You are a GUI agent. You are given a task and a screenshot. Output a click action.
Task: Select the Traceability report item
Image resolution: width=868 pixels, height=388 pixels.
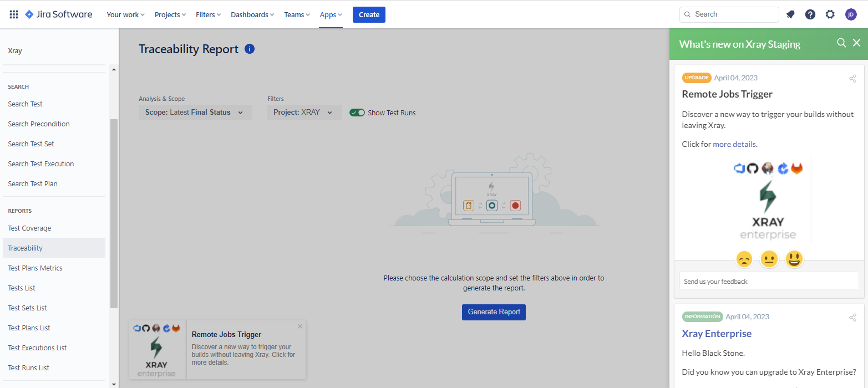(54, 248)
